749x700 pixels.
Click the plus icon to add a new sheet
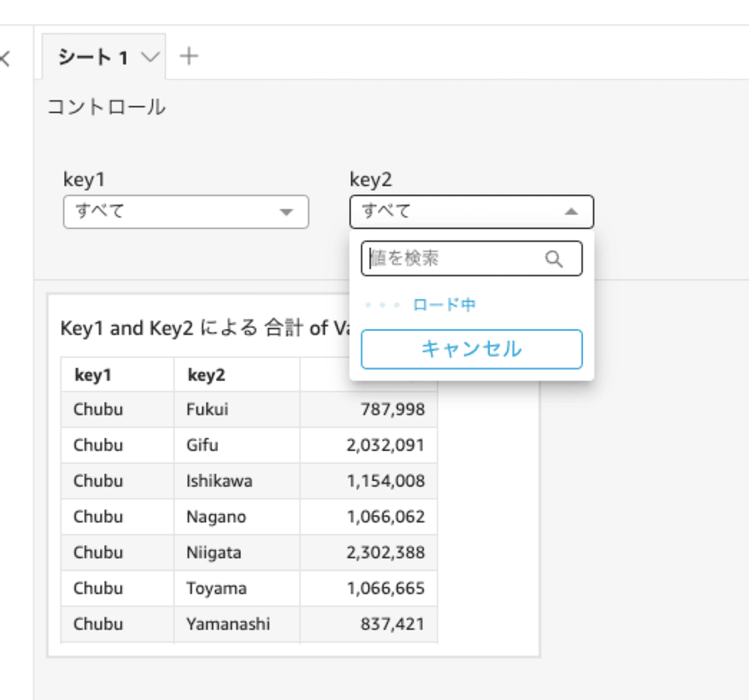point(189,57)
